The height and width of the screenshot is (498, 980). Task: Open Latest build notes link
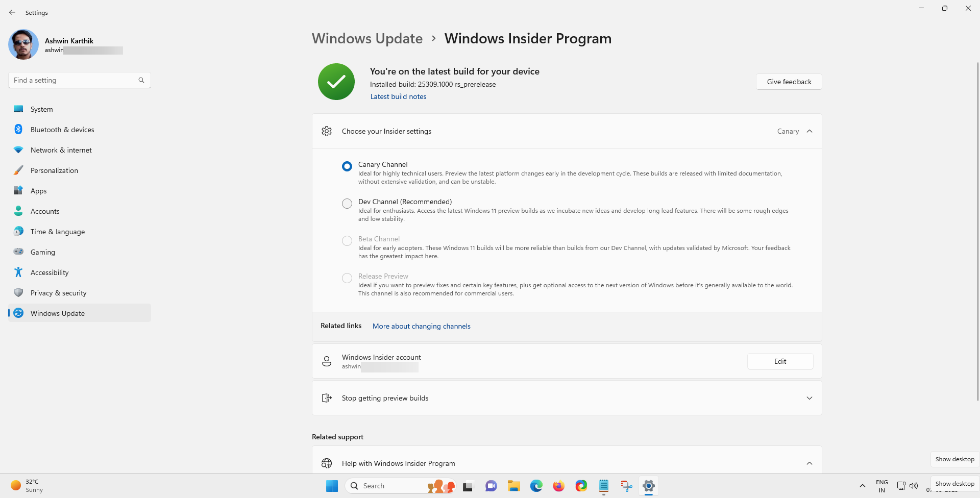tap(398, 96)
